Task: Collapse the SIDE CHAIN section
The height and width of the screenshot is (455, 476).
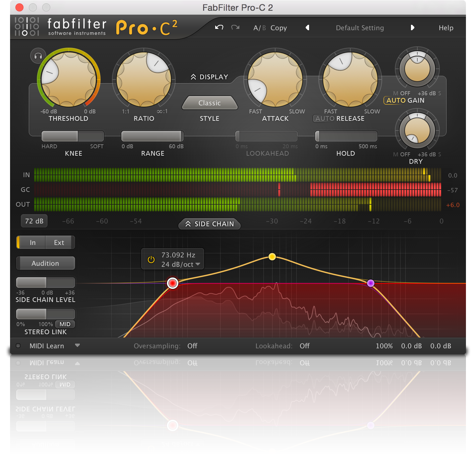Action: pyautogui.click(x=210, y=224)
